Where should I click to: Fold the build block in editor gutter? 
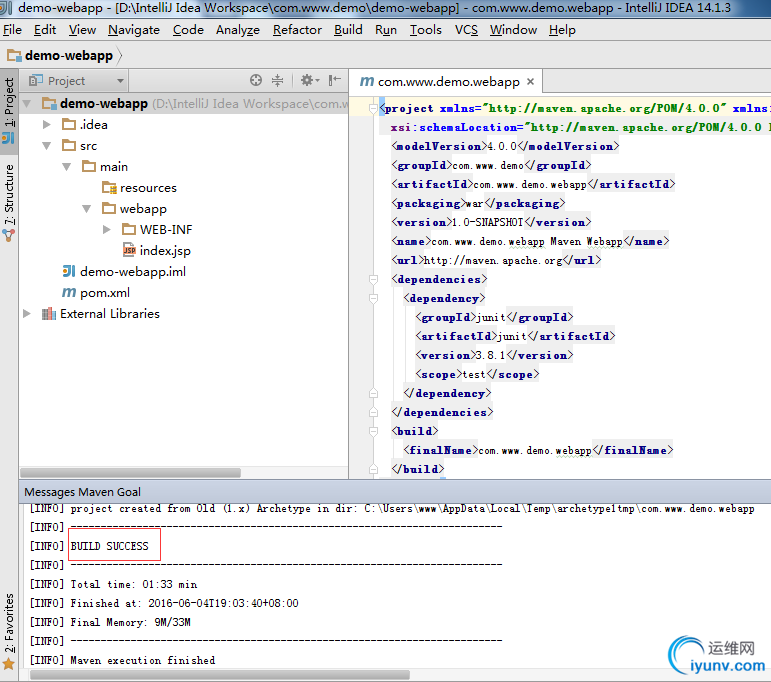[373, 431]
